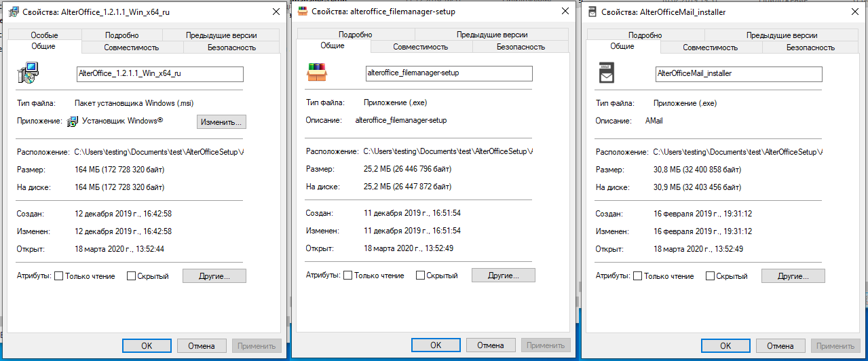The height and width of the screenshot is (361, 868).
Task: Click OK in the AlterOffice_1.2.1.1 properties window
Action: [147, 345]
